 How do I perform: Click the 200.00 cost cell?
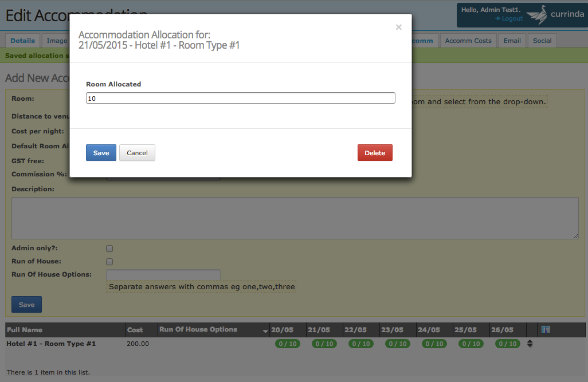(x=138, y=344)
